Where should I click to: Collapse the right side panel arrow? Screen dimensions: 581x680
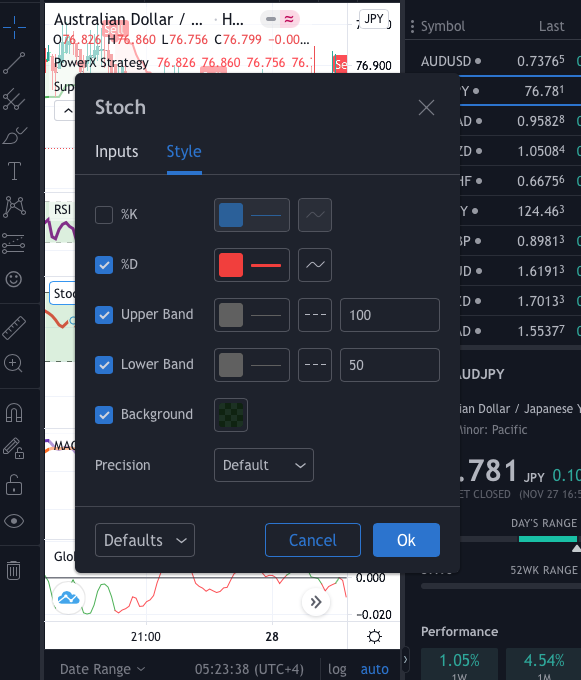tap(405, 660)
